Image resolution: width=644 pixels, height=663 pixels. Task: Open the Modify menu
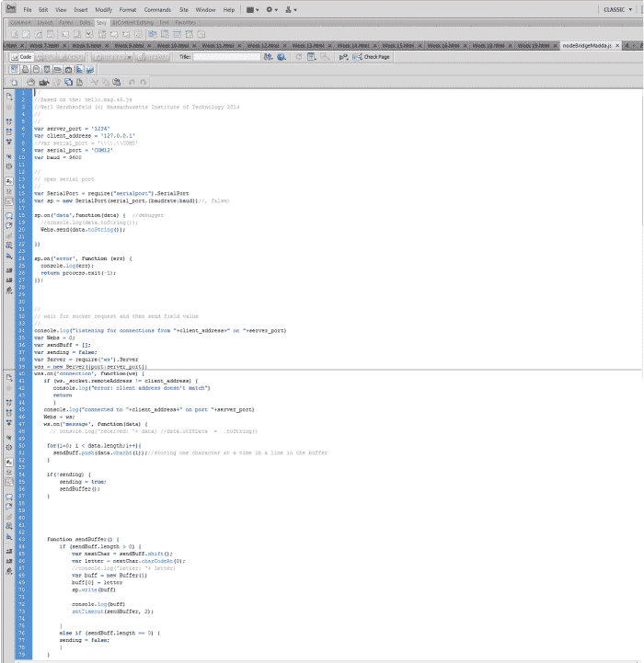click(103, 10)
